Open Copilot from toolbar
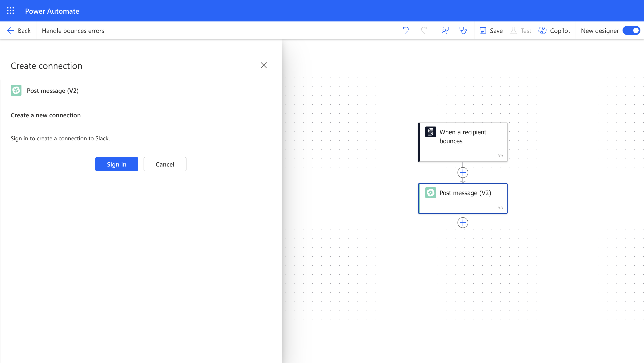 pyautogui.click(x=554, y=30)
